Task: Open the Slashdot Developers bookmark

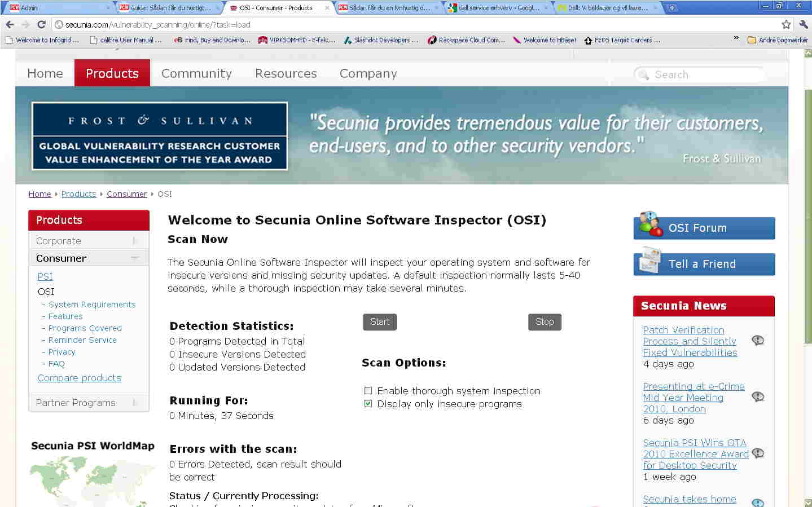Action: point(381,40)
